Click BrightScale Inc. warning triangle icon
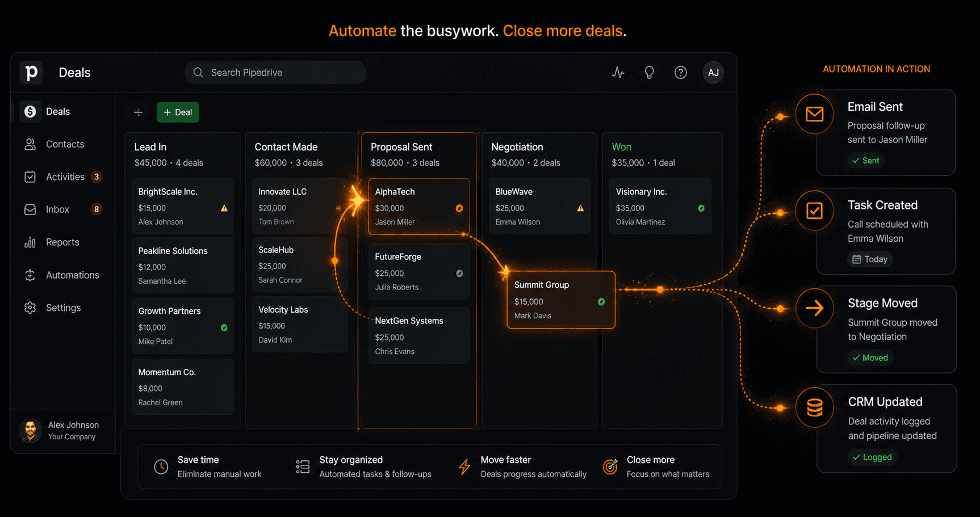Image resolution: width=980 pixels, height=517 pixels. (224, 208)
